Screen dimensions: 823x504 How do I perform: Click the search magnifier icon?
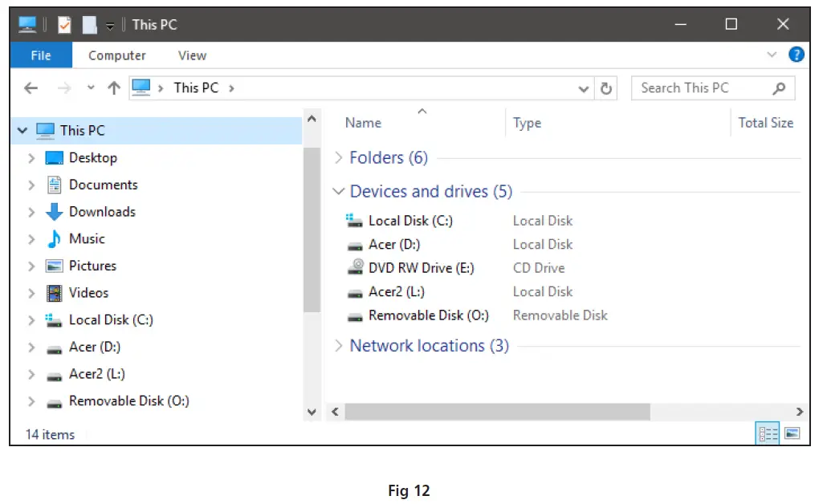[x=778, y=88]
